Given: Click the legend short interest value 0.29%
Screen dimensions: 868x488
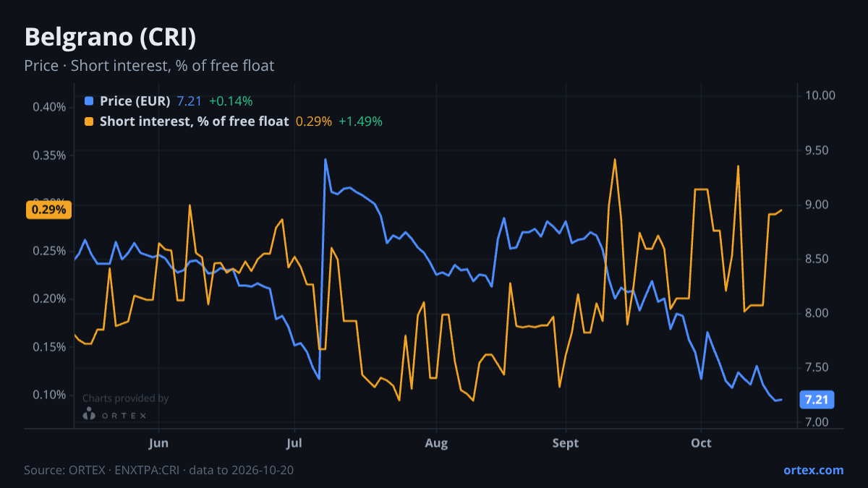Looking at the screenshot, I should (x=314, y=121).
